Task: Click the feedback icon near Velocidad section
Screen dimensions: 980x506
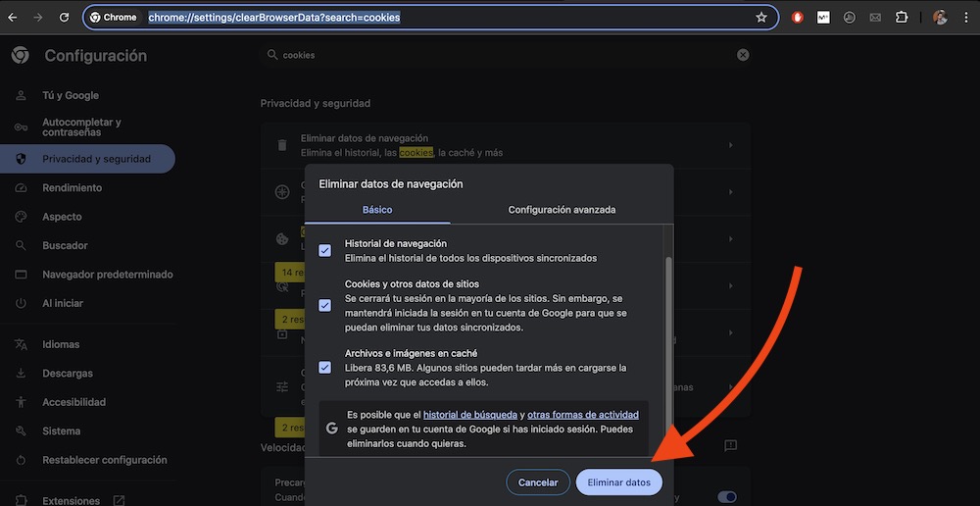Action: 730,445
